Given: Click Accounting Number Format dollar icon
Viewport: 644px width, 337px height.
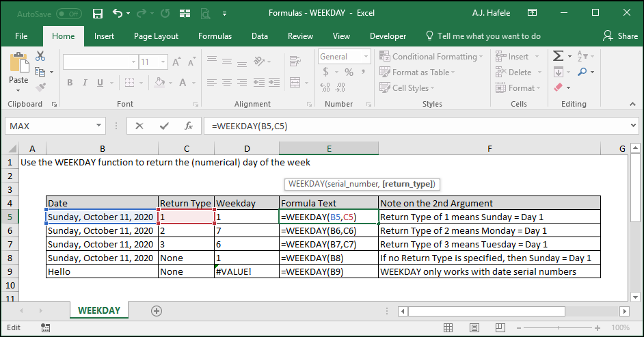Looking at the screenshot, I should click(325, 72).
